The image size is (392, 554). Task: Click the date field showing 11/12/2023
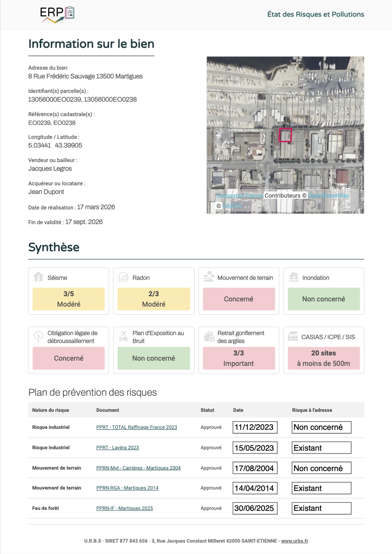click(x=255, y=427)
